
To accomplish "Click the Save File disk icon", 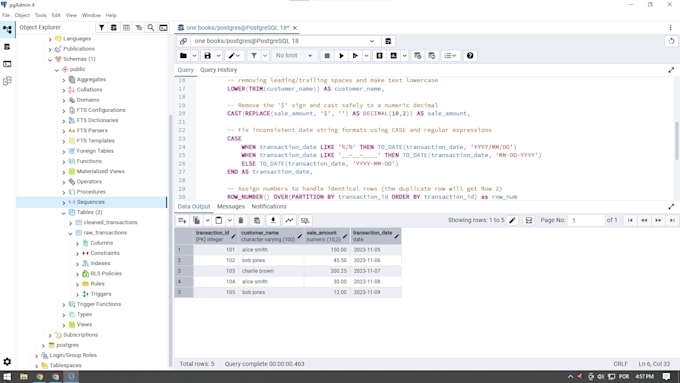I will [208, 56].
